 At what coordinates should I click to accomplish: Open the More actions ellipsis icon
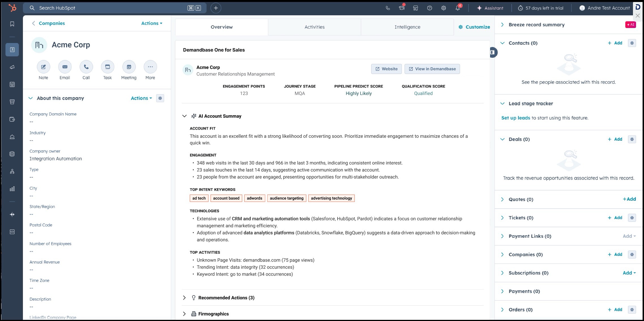(x=150, y=67)
